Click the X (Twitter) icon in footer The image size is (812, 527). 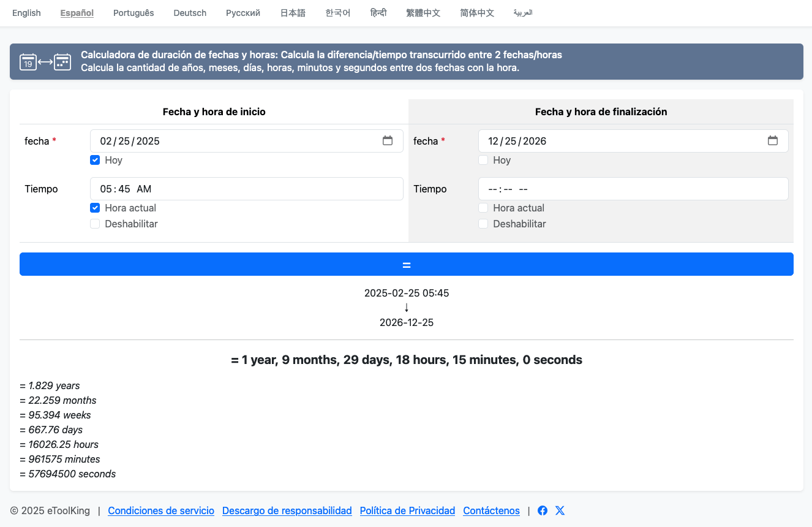point(560,510)
